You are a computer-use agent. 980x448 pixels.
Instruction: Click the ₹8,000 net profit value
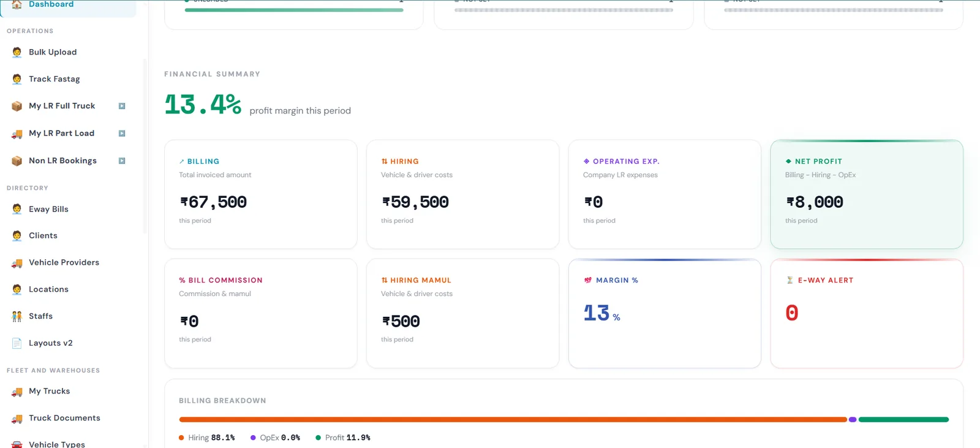[815, 202]
